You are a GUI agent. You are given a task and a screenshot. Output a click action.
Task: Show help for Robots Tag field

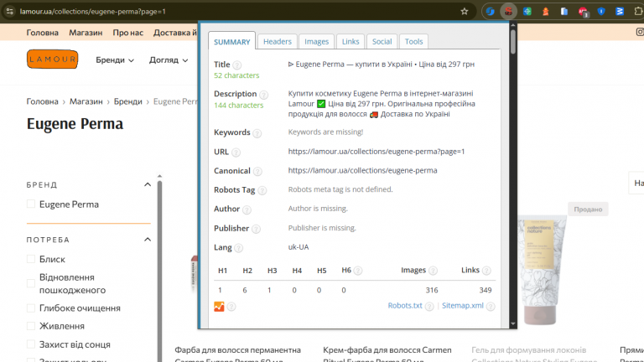coord(262,190)
